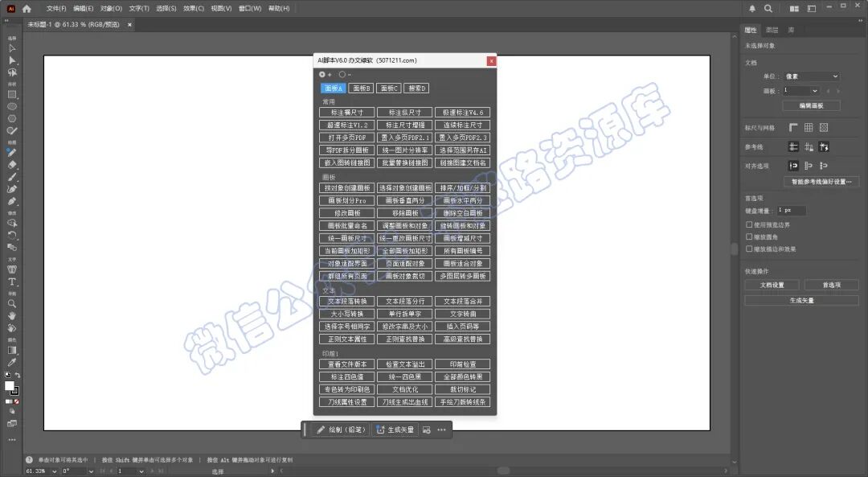Image resolution: width=868 pixels, height=477 pixels.
Task: Open the artboard number dropdown in status bar
Action: coord(141,471)
